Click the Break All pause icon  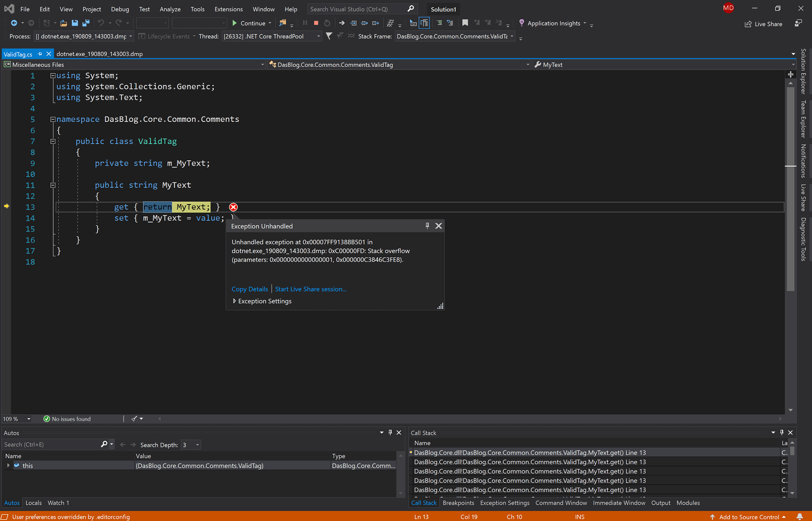point(305,23)
